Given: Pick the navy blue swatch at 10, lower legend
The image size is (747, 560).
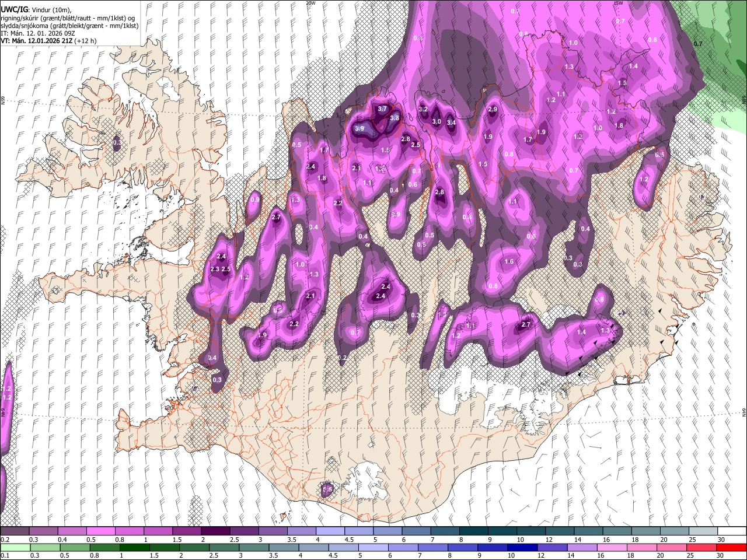Looking at the screenshot, I should click(522, 547).
